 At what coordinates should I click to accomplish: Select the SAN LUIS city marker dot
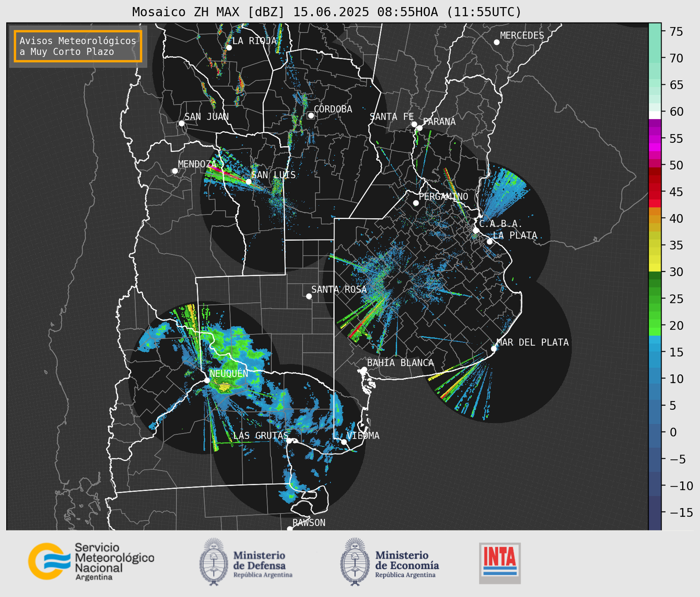[x=249, y=181]
